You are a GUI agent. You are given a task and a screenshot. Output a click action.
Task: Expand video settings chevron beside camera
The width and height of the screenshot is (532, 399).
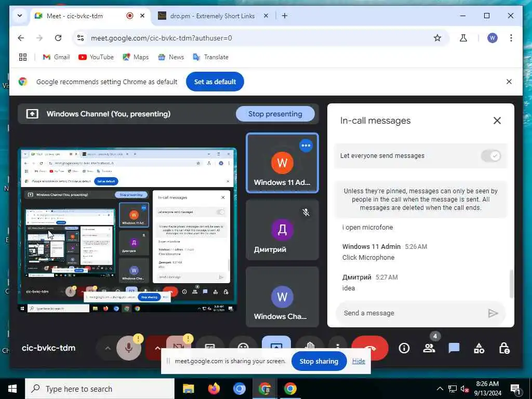pyautogui.click(x=157, y=348)
